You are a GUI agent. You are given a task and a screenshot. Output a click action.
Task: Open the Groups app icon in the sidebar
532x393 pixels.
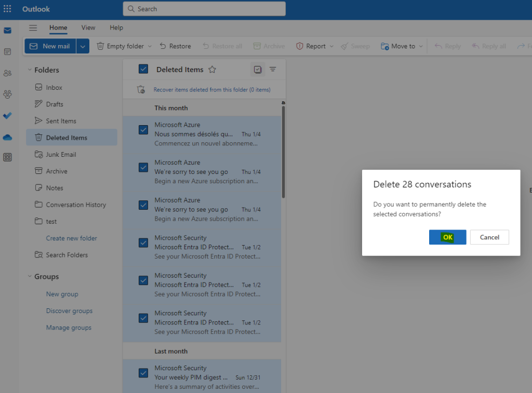[x=7, y=94]
